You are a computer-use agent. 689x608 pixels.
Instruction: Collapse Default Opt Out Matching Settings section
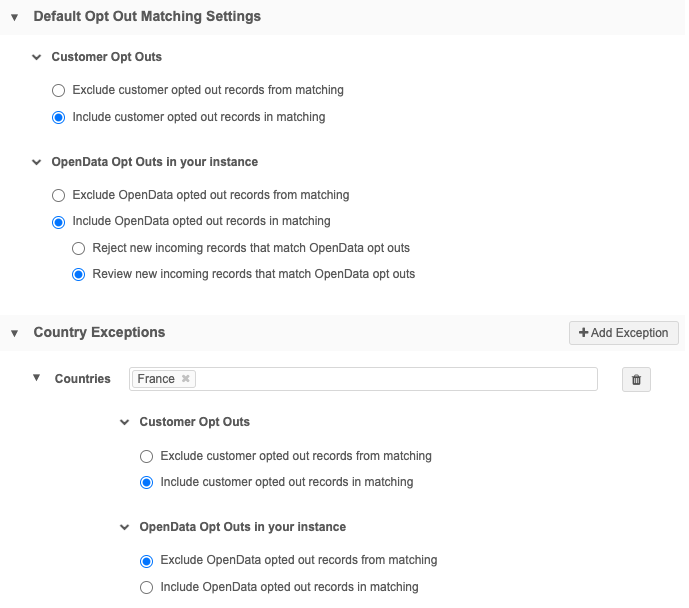click(15, 17)
